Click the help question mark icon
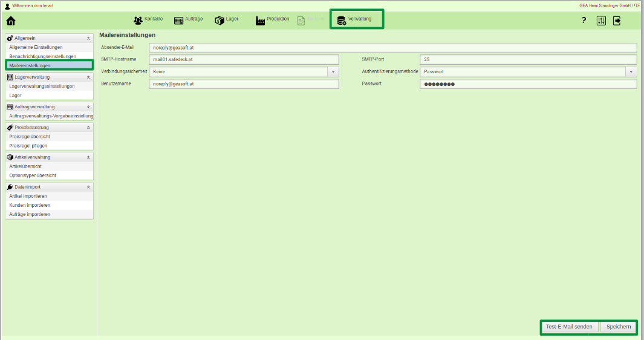 point(584,21)
